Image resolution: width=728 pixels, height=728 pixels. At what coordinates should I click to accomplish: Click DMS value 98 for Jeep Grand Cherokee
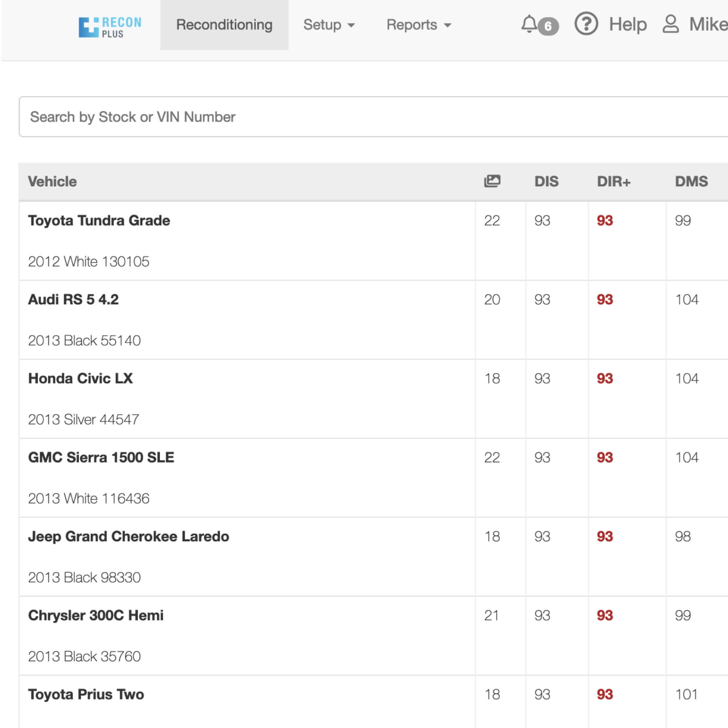[683, 537]
